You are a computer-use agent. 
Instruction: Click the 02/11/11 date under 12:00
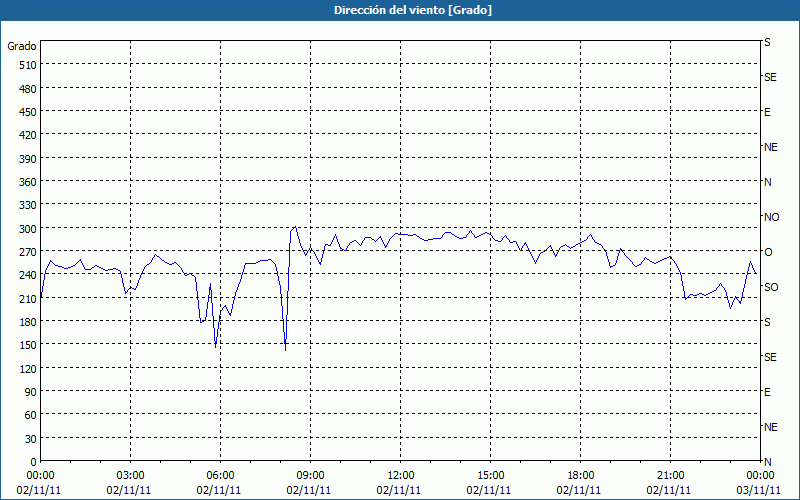[x=399, y=490]
